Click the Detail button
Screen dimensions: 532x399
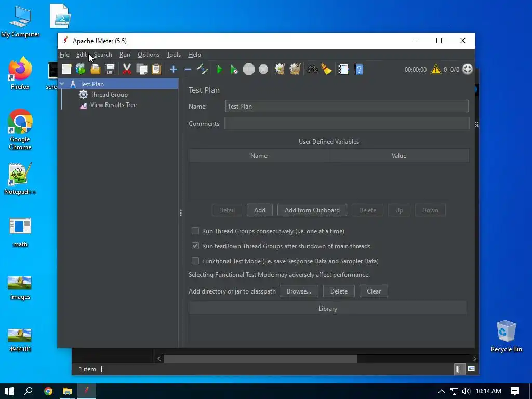pyautogui.click(x=227, y=210)
